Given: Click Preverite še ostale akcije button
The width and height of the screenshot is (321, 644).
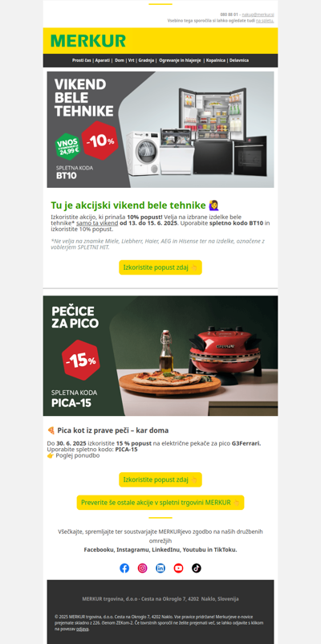Looking at the screenshot, I should 160,503.
